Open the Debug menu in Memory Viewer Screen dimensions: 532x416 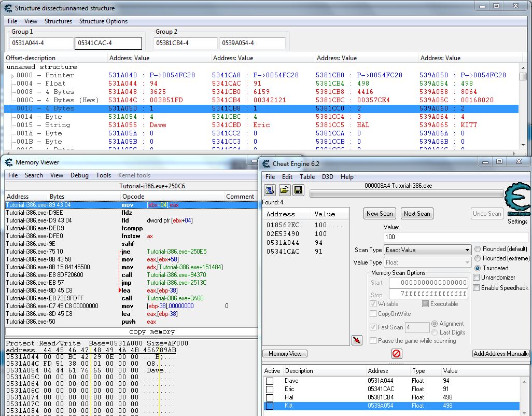pyautogui.click(x=79, y=175)
